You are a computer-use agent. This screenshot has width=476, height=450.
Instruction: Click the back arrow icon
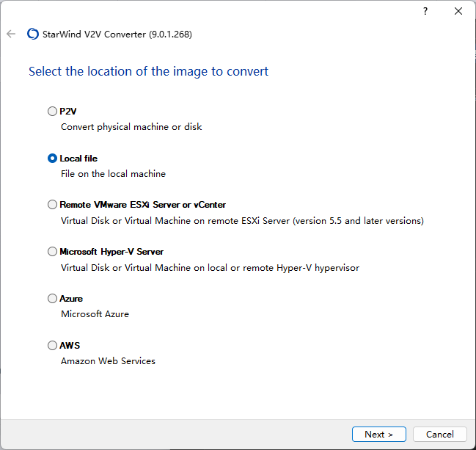click(x=11, y=34)
